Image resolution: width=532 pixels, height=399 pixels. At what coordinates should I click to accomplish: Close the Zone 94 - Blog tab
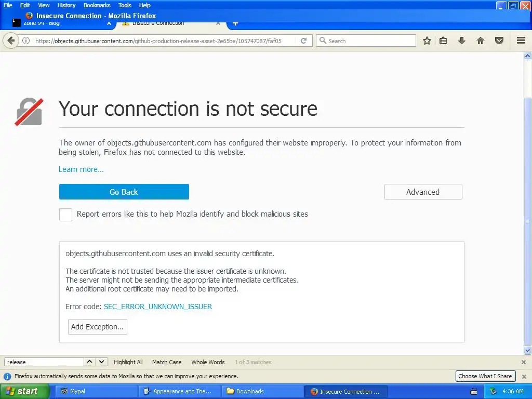(x=109, y=23)
